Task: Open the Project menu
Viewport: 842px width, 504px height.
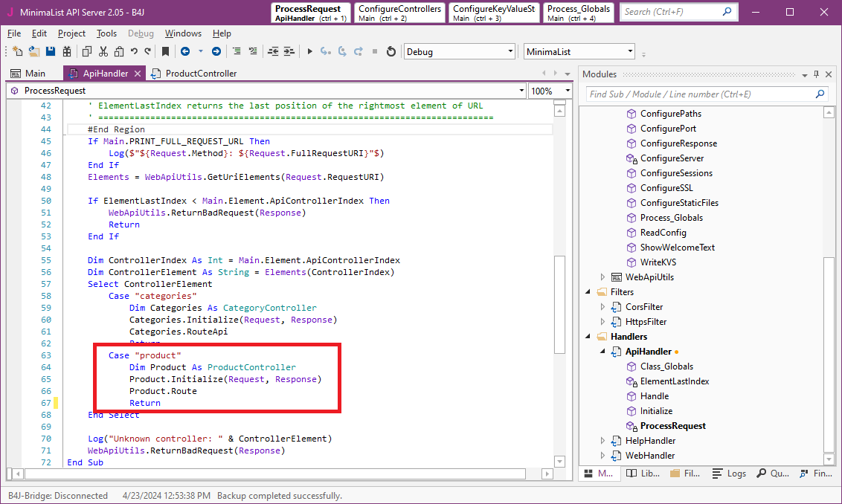Action: coord(71,33)
